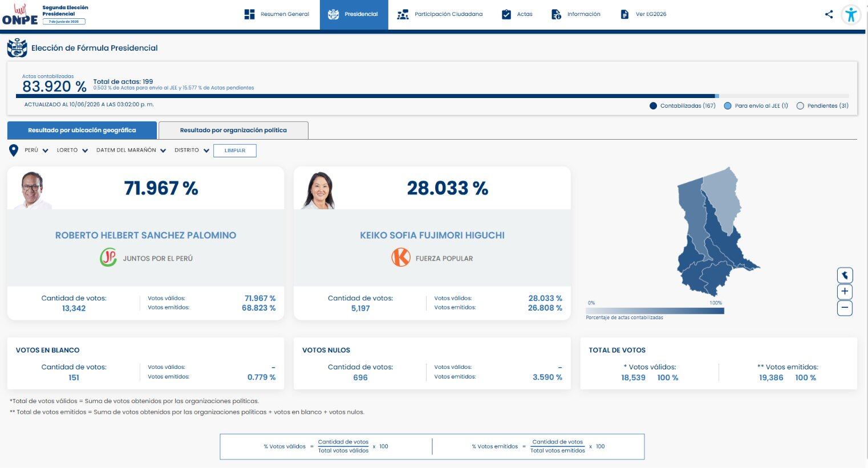The image size is (868, 468).
Task: Click the location pin icon
Action: point(14,150)
